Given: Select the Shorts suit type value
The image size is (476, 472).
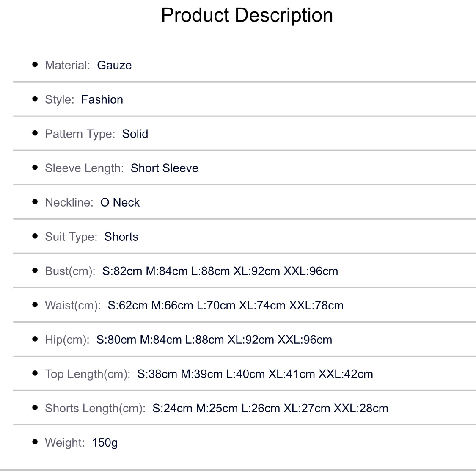Looking at the screenshot, I should coord(121,237).
